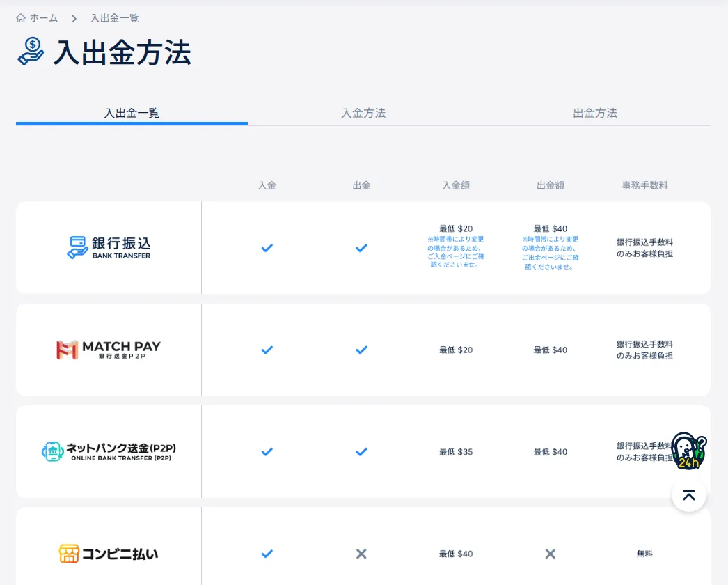
Task: Click deposit checkmark in Match Pay row
Action: coord(267,350)
